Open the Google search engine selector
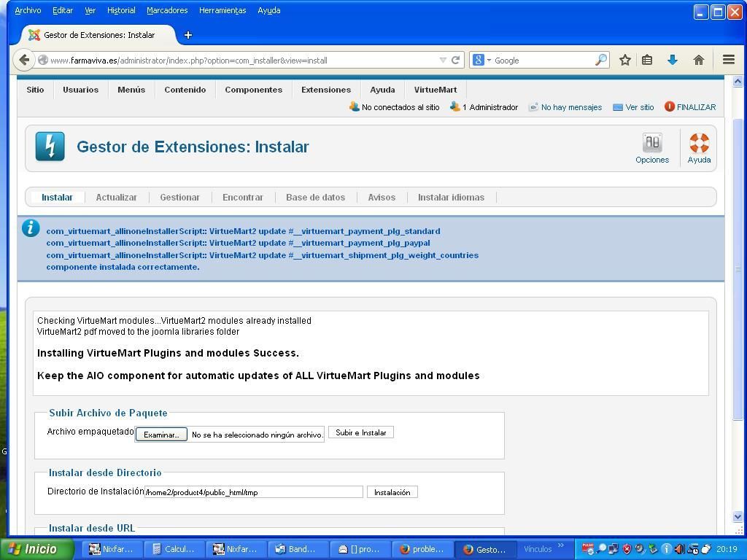 tap(481, 60)
